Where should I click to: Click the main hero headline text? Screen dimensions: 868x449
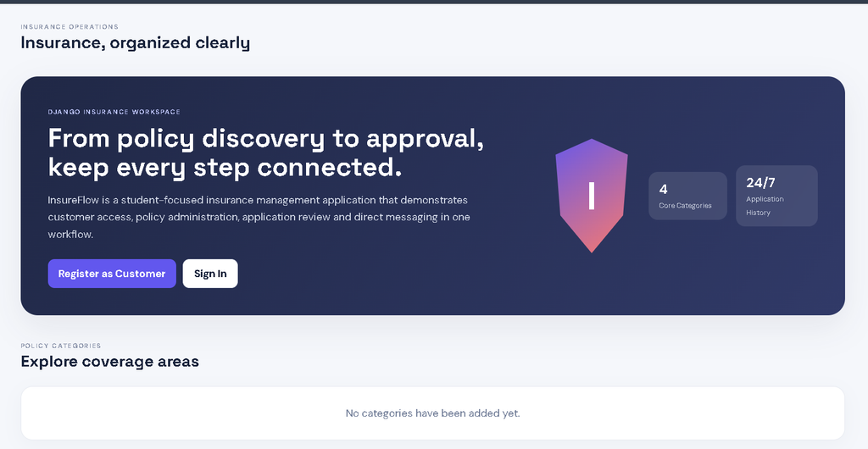click(266, 152)
